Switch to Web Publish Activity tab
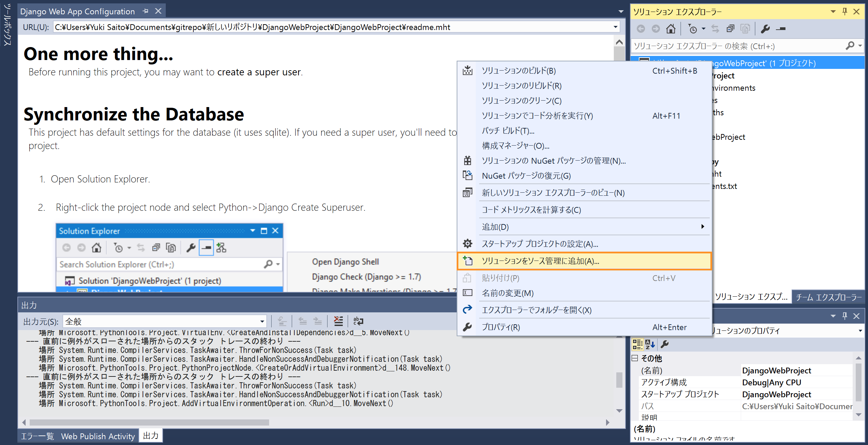Screen dimensions: 868x445 (98, 436)
